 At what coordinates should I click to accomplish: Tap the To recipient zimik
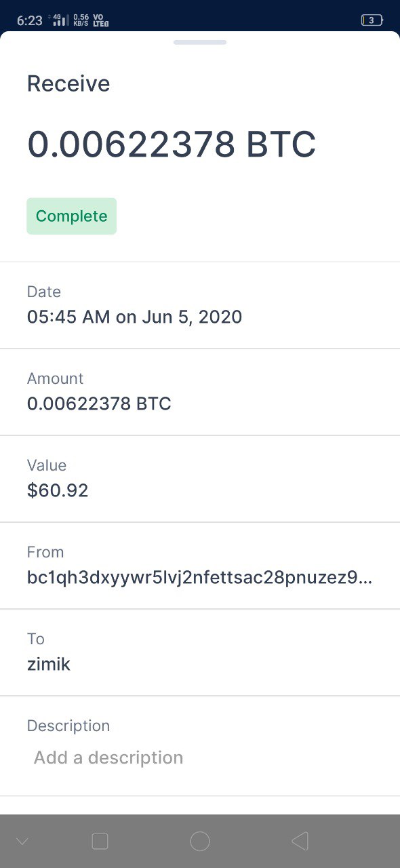click(x=49, y=664)
